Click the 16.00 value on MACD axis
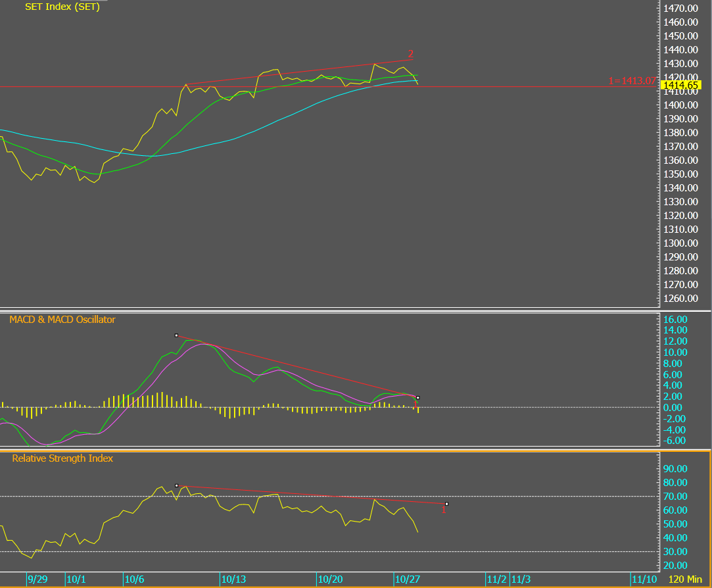 click(x=675, y=320)
